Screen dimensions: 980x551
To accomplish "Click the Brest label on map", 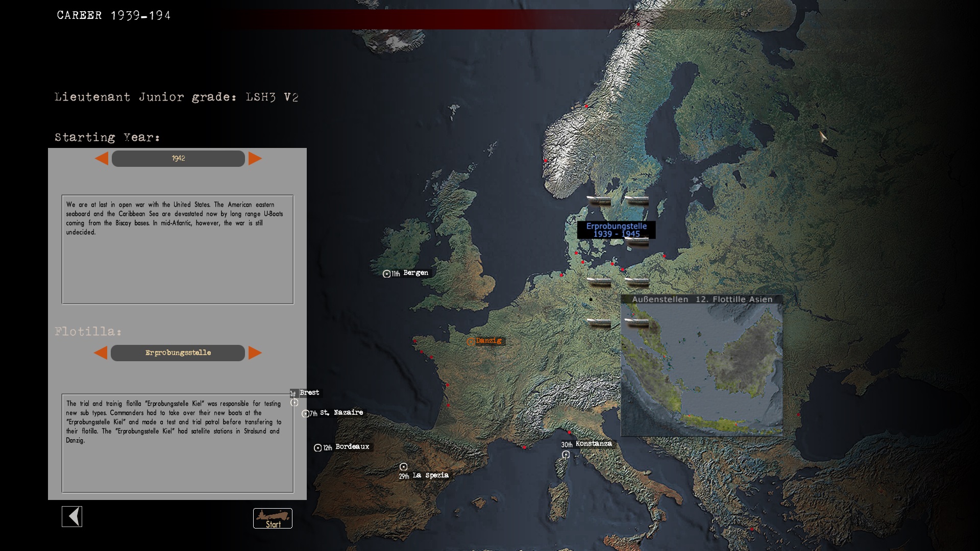I will click(309, 392).
